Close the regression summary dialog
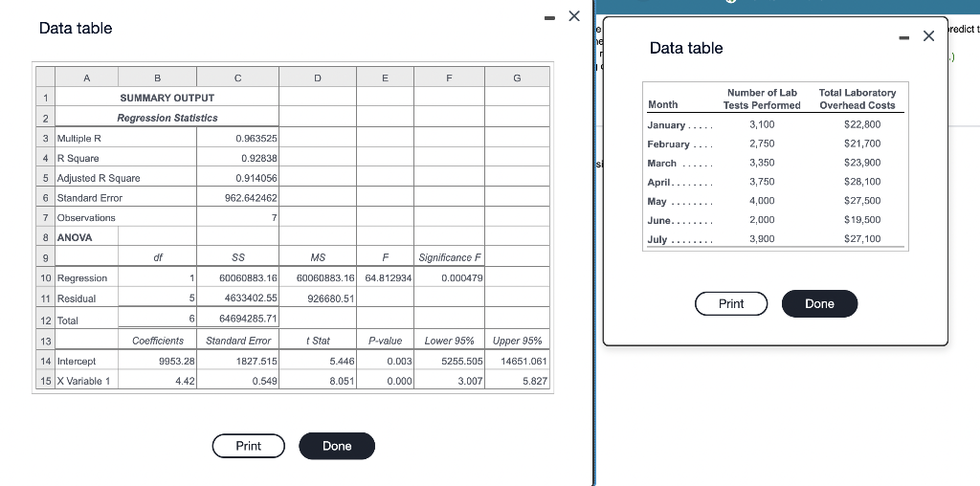 pos(574,16)
